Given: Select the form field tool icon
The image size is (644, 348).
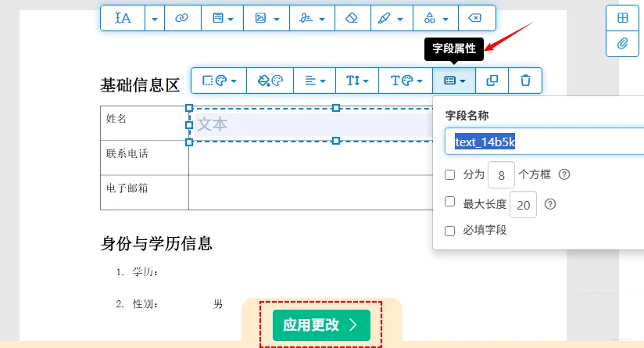Looking at the screenshot, I should [x=218, y=18].
